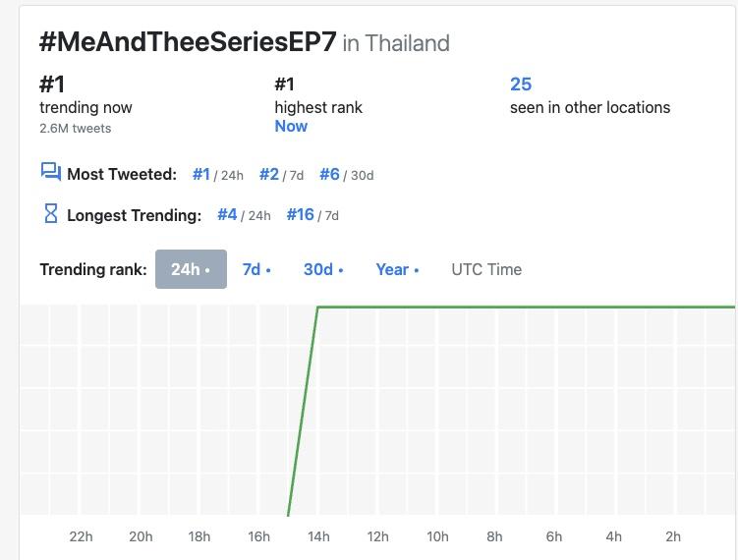This screenshot has height=560, width=738.
Task: Open the Year trending rank view
Action: point(397,269)
